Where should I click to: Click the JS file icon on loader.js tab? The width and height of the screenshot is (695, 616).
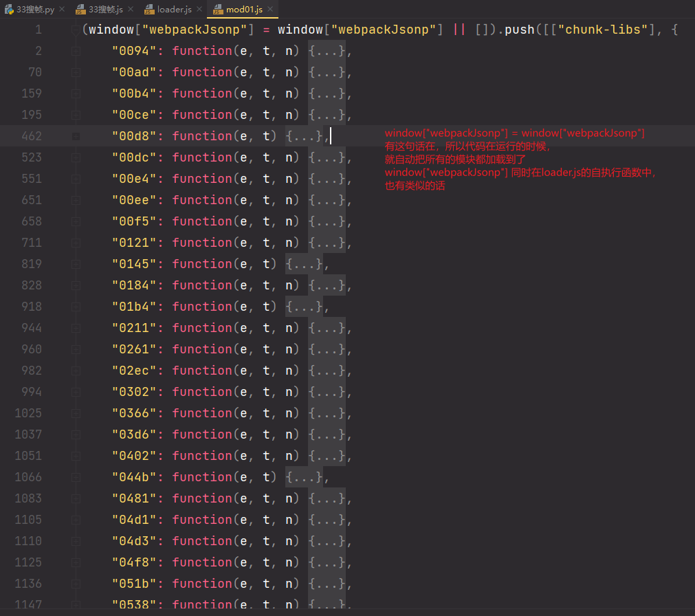(x=149, y=10)
